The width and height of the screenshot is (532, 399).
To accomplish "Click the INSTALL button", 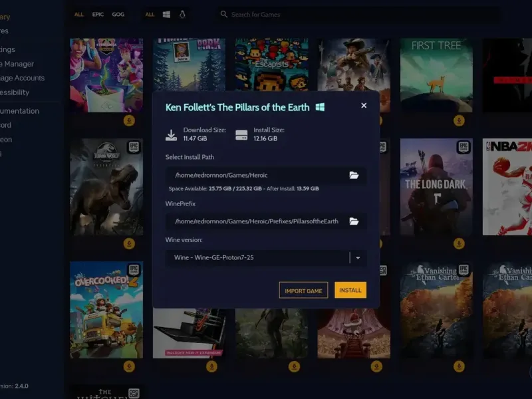I will click(x=350, y=290).
